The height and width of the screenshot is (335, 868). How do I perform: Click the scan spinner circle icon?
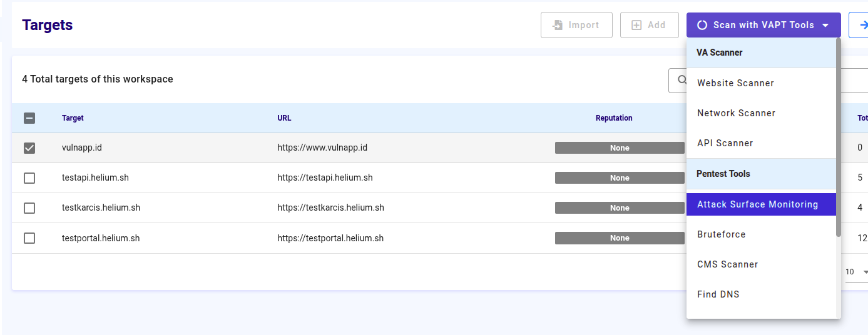[702, 25]
